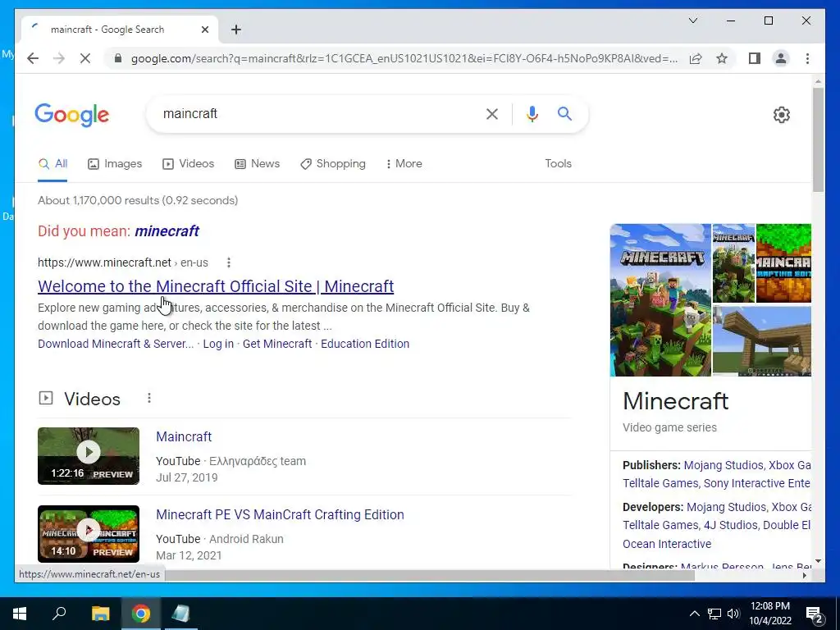Click the forward navigation arrow

pos(59,58)
